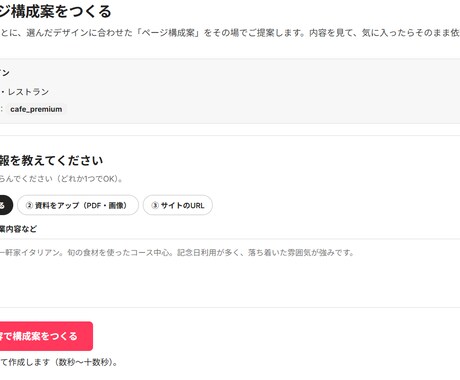Click the 'cafe_premium' design code tag
The width and height of the screenshot is (460, 380).
tap(36, 109)
